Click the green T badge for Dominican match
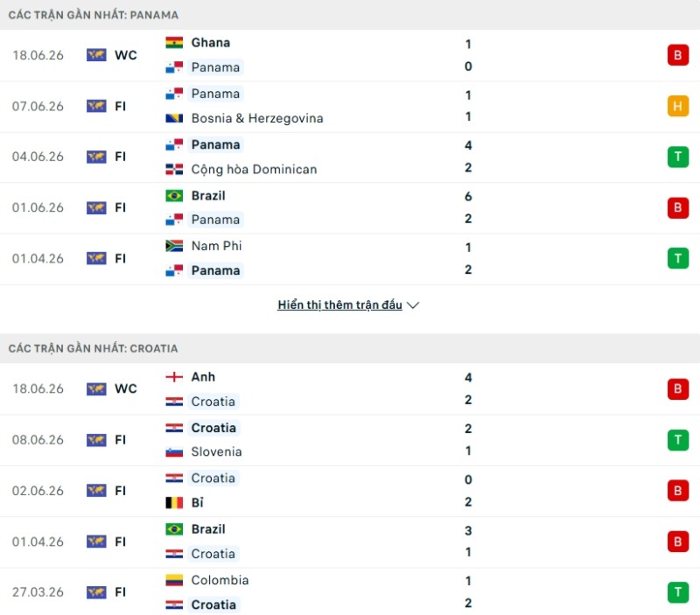This screenshot has height=615, width=700. pyautogui.click(x=677, y=157)
